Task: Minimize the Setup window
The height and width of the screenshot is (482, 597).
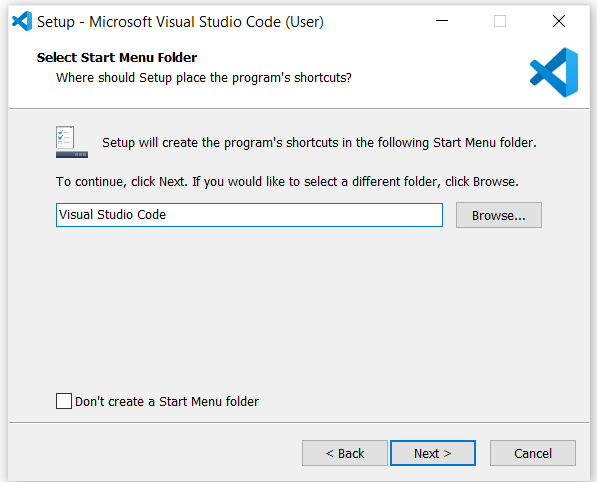Action: pos(442,21)
